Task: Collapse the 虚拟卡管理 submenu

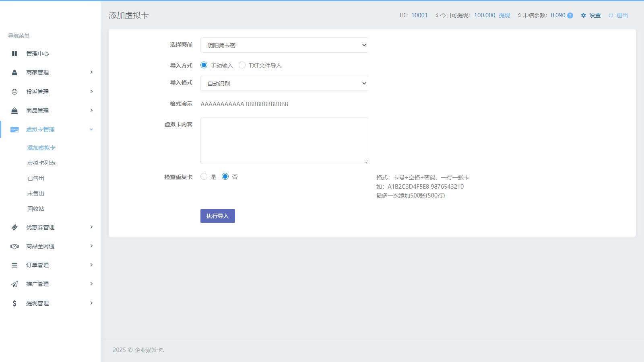Action: pos(91,130)
